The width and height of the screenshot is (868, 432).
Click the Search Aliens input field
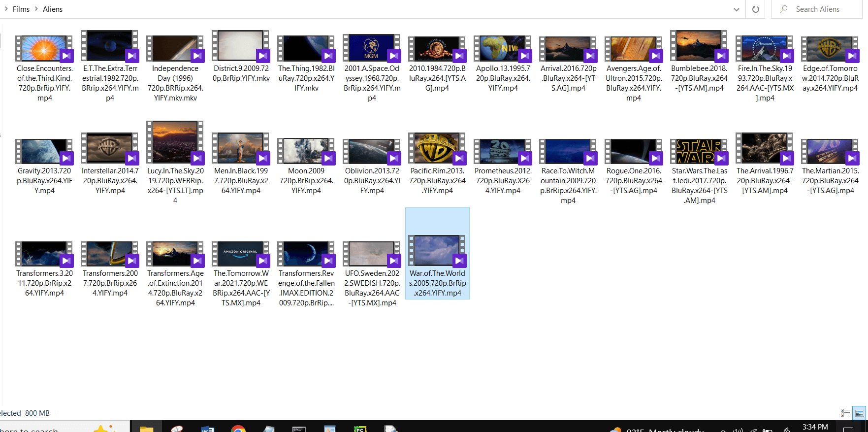[817, 9]
